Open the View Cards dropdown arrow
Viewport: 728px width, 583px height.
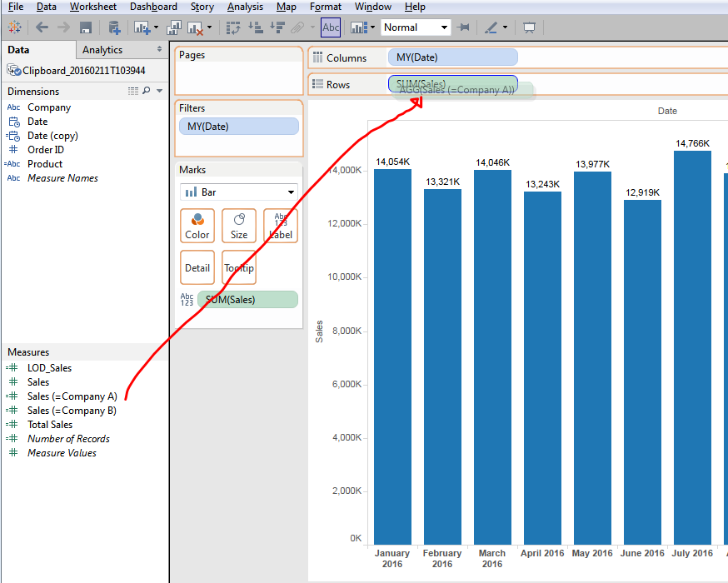[x=373, y=27]
